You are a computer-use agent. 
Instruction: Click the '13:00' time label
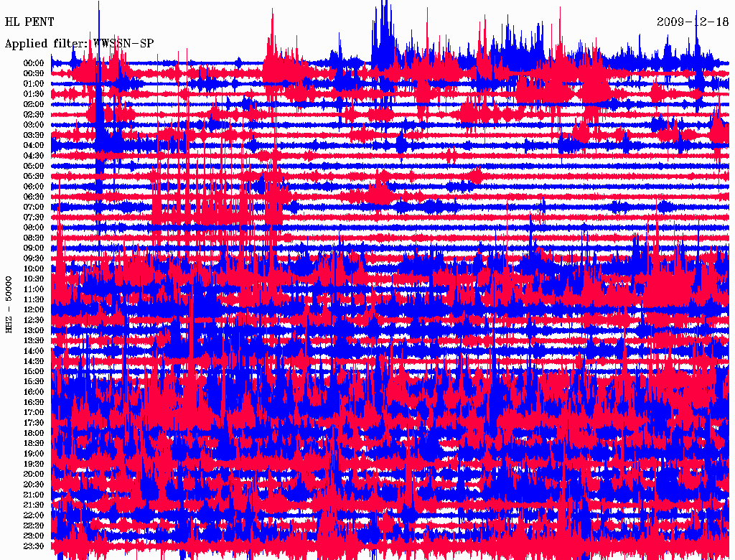[34, 331]
